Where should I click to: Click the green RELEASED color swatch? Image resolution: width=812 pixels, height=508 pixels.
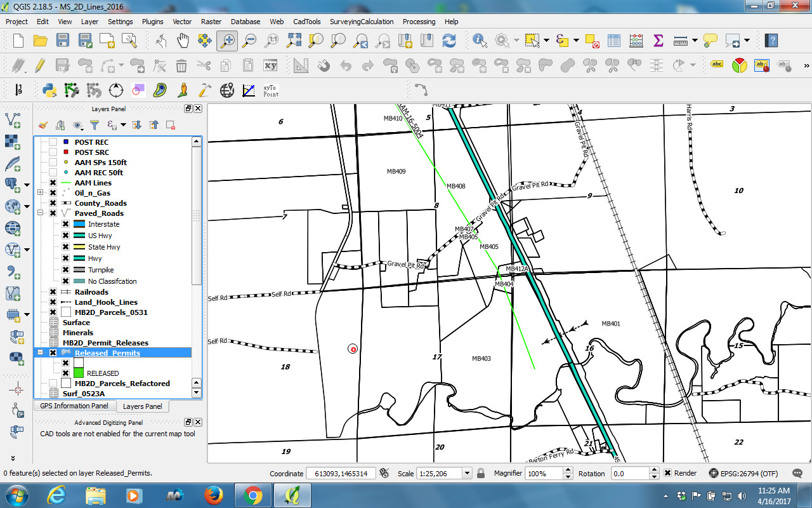click(77, 373)
